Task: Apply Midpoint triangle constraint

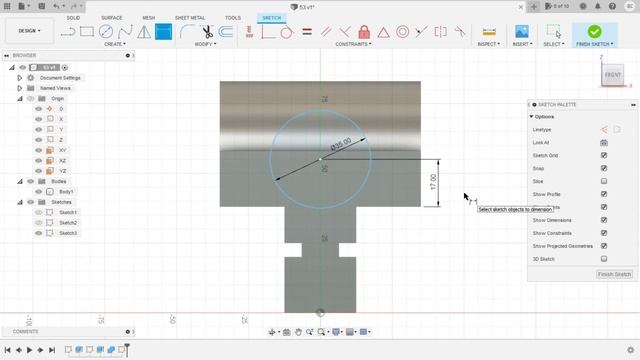Action: pyautogui.click(x=383, y=32)
